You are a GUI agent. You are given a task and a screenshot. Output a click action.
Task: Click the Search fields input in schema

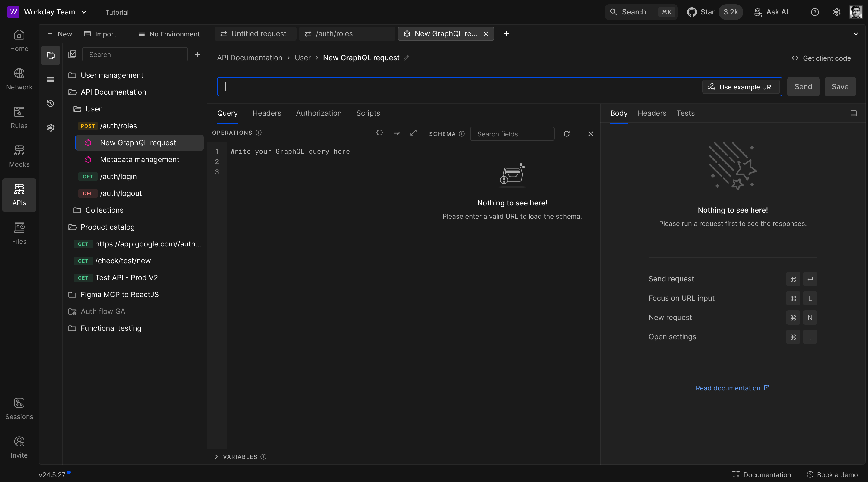(x=512, y=134)
